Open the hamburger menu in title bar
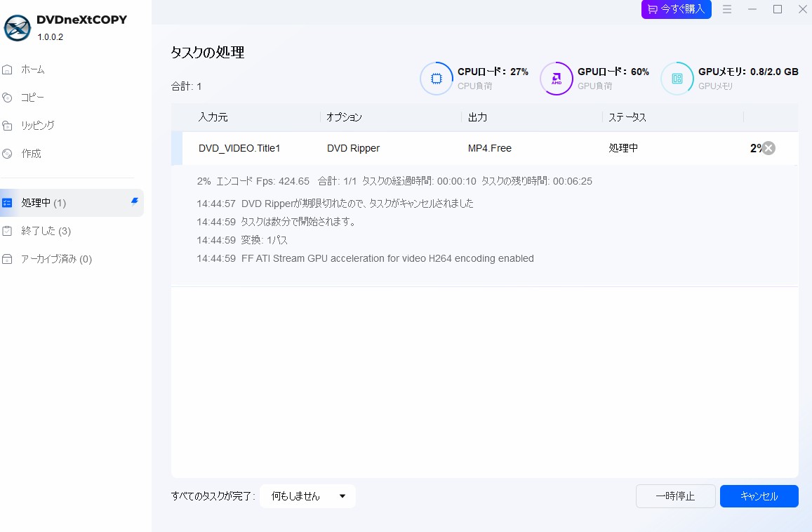 (x=727, y=9)
